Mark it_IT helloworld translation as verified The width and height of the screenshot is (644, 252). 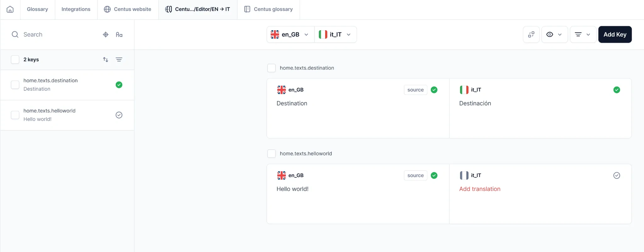[617, 175]
